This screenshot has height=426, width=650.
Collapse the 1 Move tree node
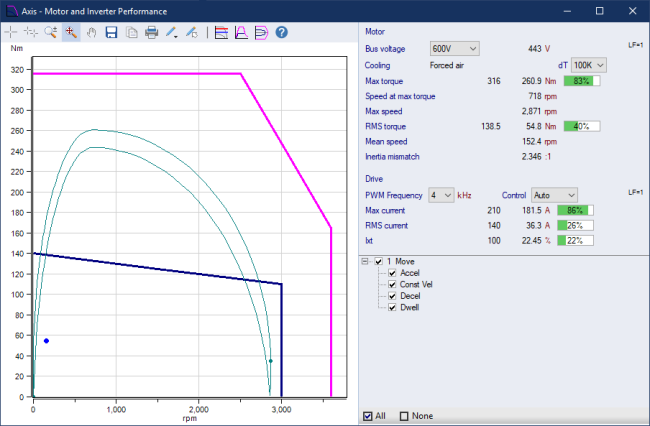coord(366,262)
